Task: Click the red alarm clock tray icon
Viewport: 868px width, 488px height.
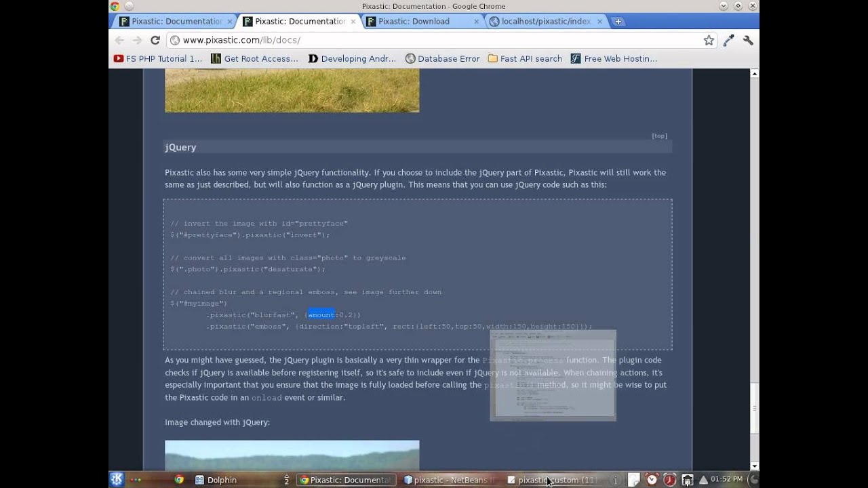Action: tap(652, 480)
